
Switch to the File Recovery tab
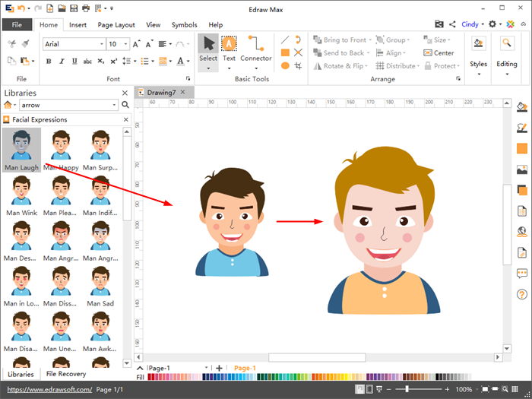click(x=65, y=374)
